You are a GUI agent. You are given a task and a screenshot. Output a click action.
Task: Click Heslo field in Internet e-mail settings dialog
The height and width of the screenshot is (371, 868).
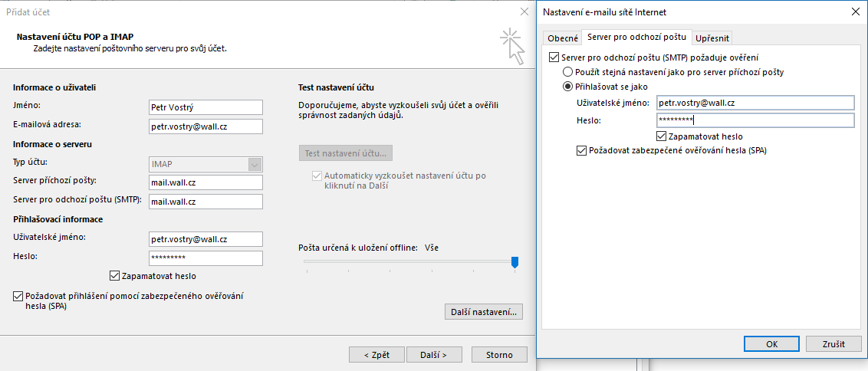(755, 120)
